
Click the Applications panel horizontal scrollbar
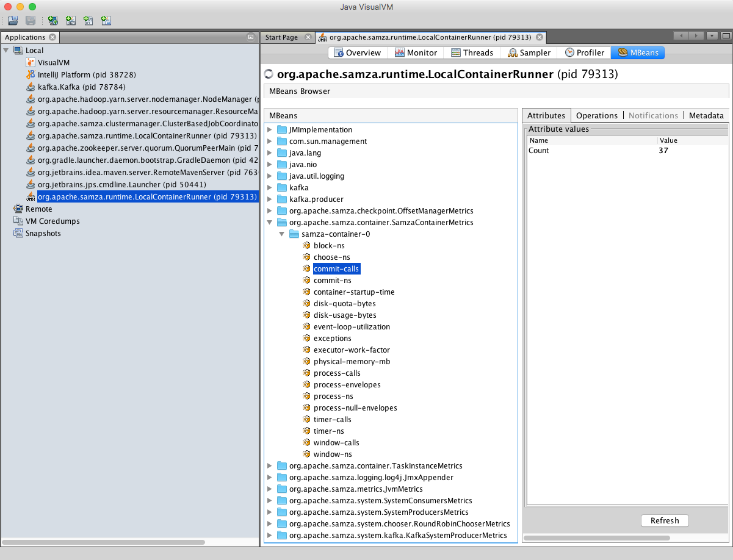coord(104,542)
